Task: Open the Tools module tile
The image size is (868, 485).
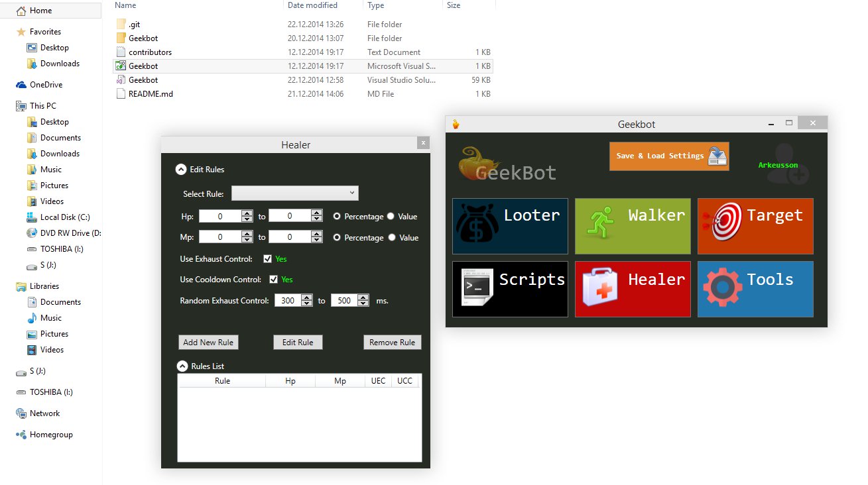Action: 755,289
